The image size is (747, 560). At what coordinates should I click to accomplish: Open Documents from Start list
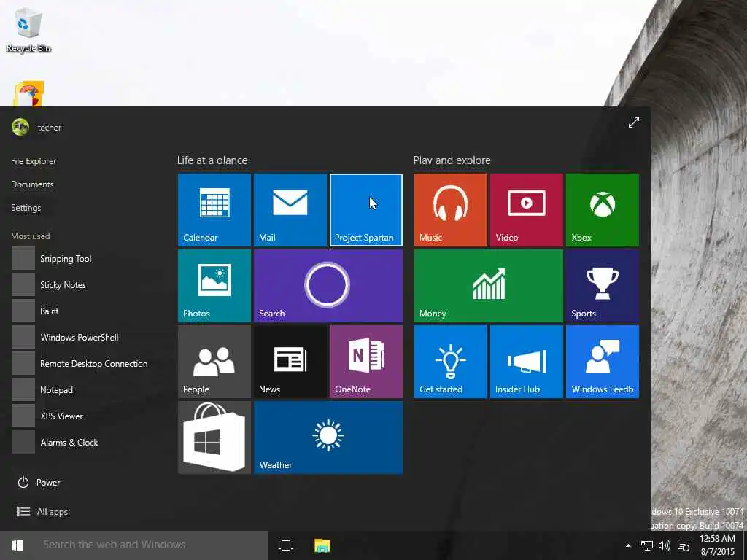tap(32, 184)
